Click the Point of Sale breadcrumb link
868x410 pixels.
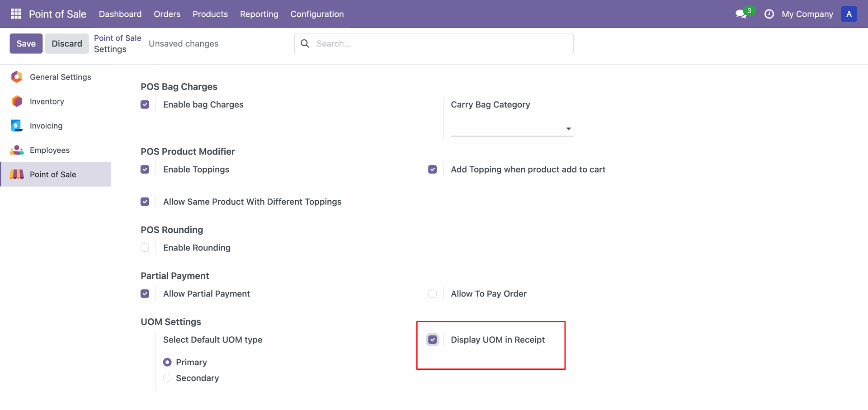pos(118,38)
